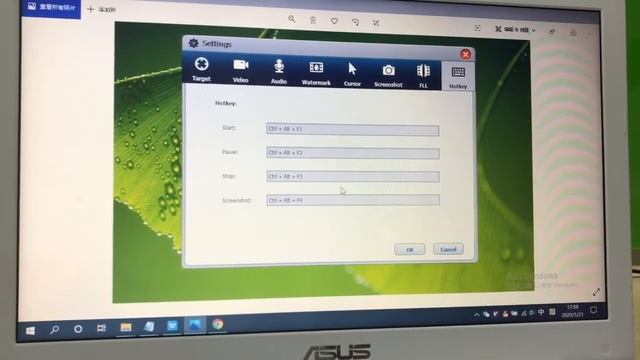Select the FLL tab in Settings

423,76
